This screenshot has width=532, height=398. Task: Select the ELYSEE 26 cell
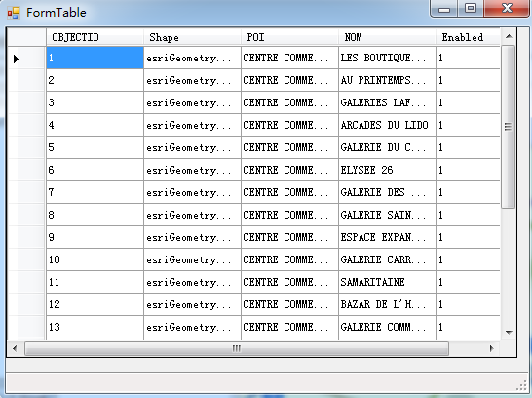(x=387, y=170)
